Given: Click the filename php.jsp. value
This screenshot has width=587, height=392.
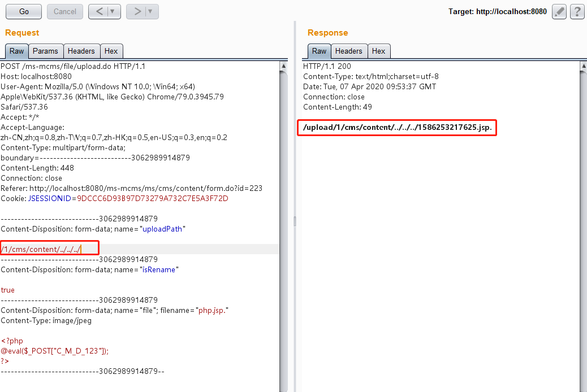Looking at the screenshot, I should [x=212, y=311].
